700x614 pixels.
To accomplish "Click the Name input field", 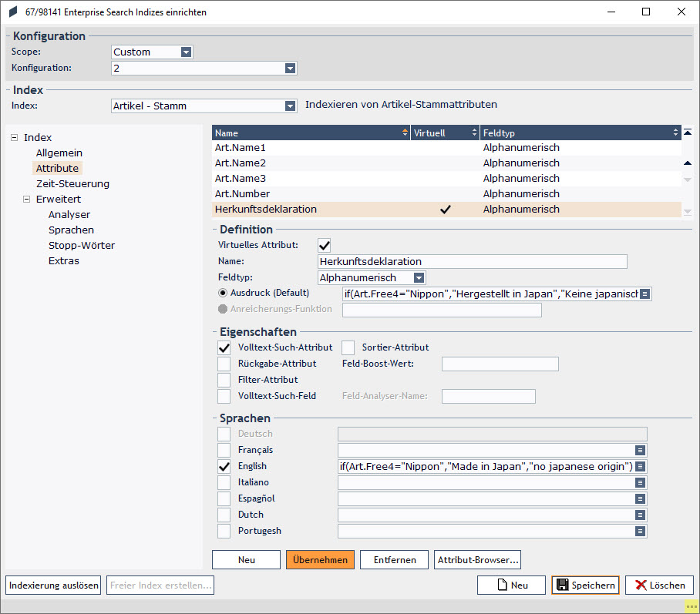I will click(473, 261).
